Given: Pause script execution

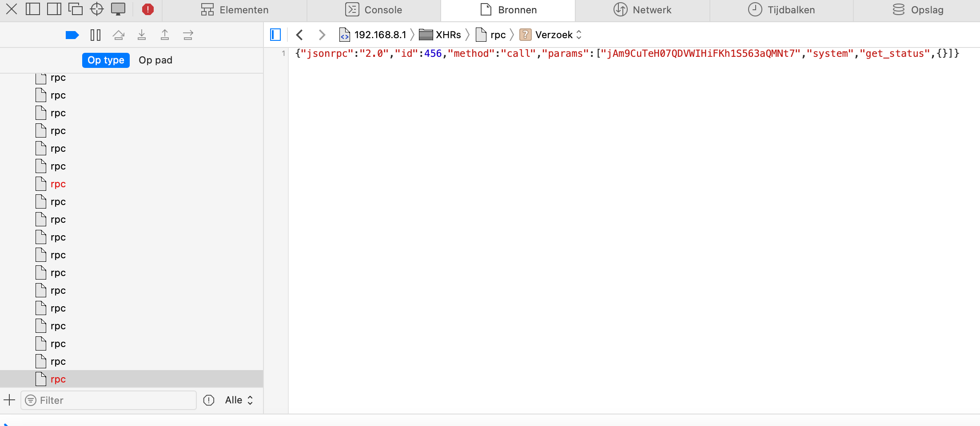Looking at the screenshot, I should click(96, 35).
